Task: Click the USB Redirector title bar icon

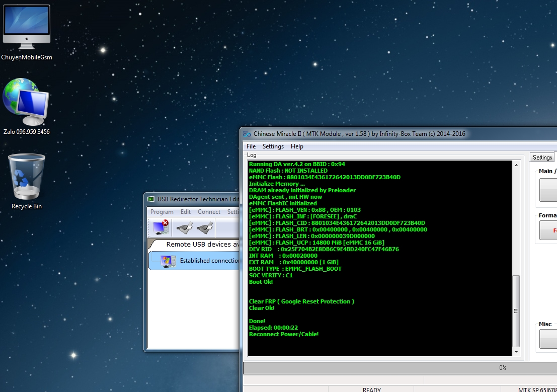Action: click(x=151, y=199)
